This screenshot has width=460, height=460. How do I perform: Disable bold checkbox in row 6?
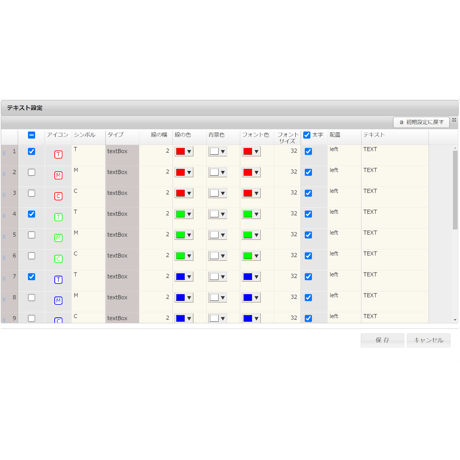tap(308, 256)
